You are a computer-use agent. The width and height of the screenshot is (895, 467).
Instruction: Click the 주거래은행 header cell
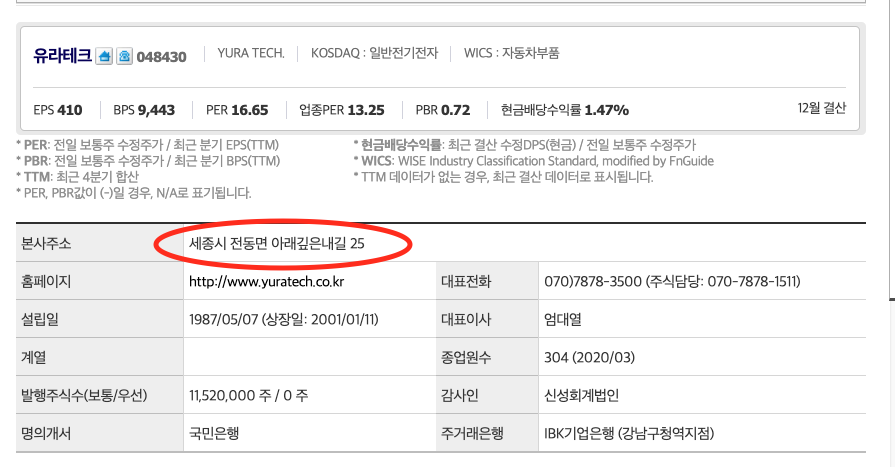487,433
